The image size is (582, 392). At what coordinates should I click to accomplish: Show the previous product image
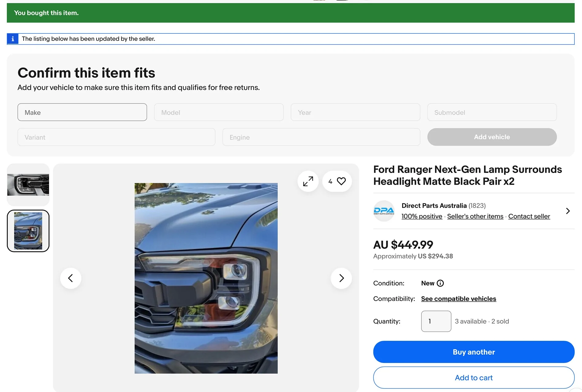coord(71,278)
